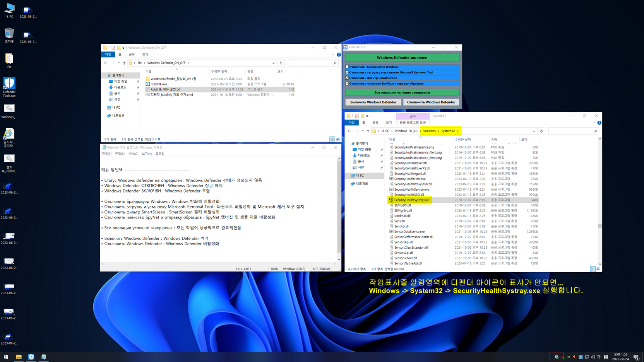
Task: Toggle Отключить загрузку Microsoft Removal Tool checkbox
Action: 347,72
